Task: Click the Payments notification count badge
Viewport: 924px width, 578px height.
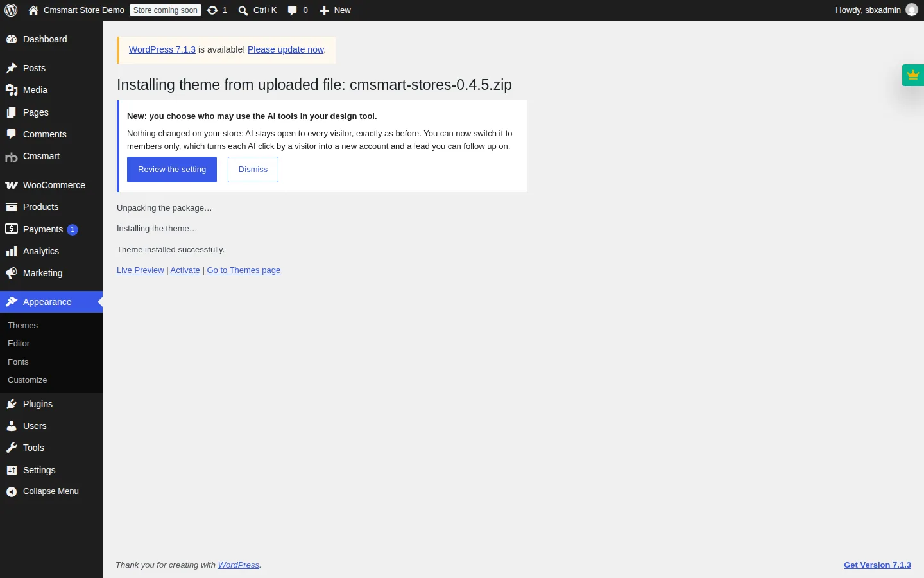Action: pos(73,230)
